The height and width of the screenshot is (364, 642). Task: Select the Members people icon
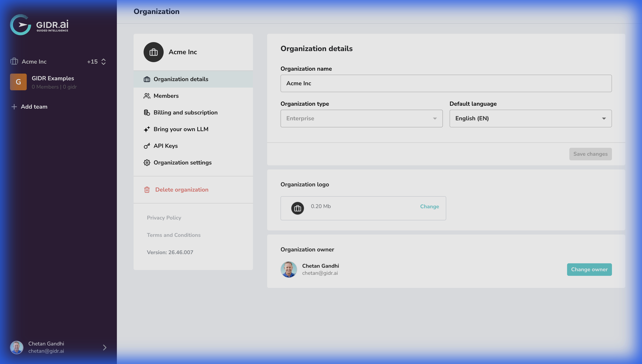pyautogui.click(x=147, y=96)
